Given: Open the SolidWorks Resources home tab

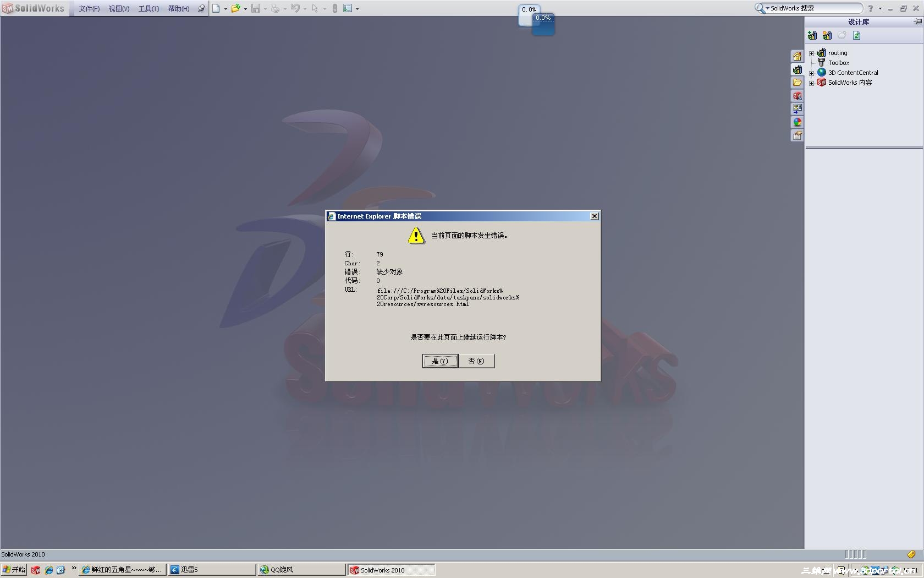Looking at the screenshot, I should click(x=798, y=56).
